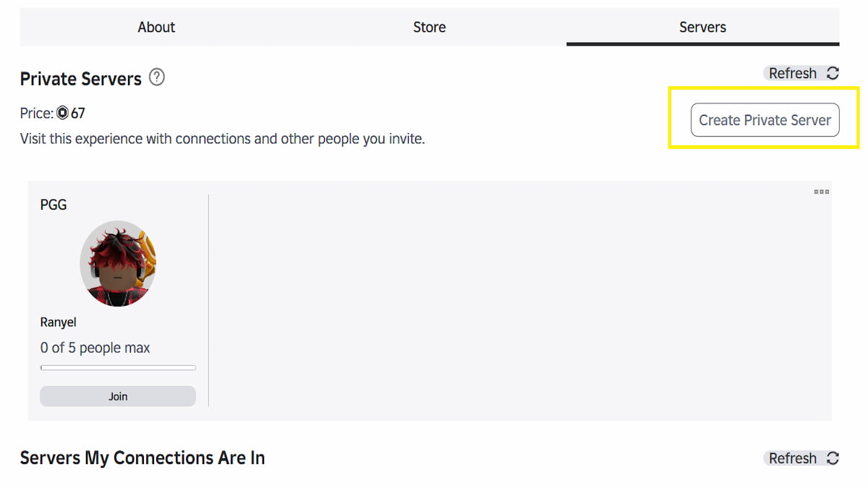Screen dimensions: 868x488
Task: Click the circular refresh arrows in top Refresh control
Action: click(832, 73)
